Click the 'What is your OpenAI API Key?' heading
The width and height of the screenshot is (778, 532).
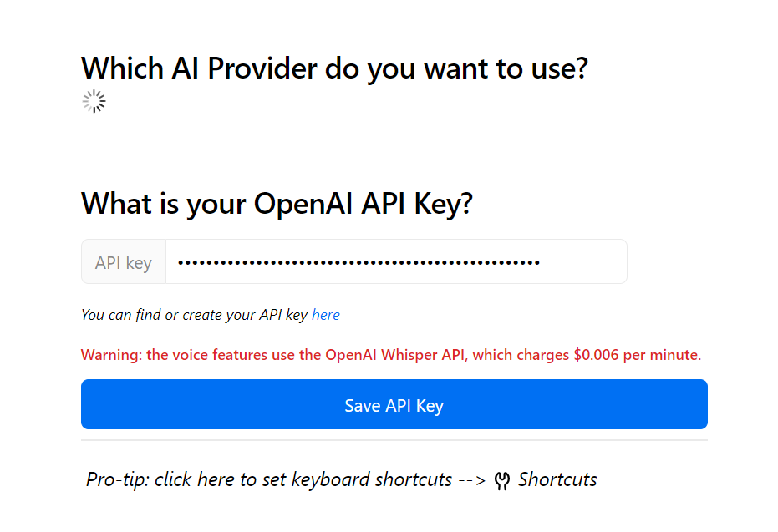[276, 203]
